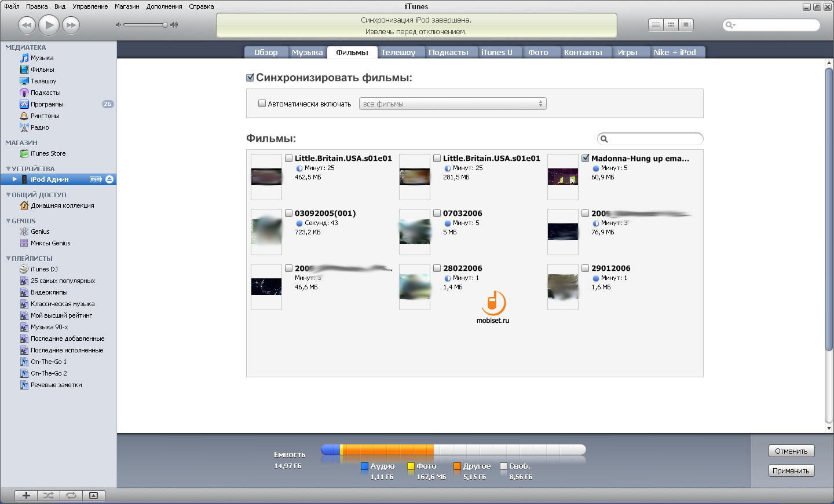Switch to list view mode
The width and height of the screenshot is (834, 504).
pos(656,25)
